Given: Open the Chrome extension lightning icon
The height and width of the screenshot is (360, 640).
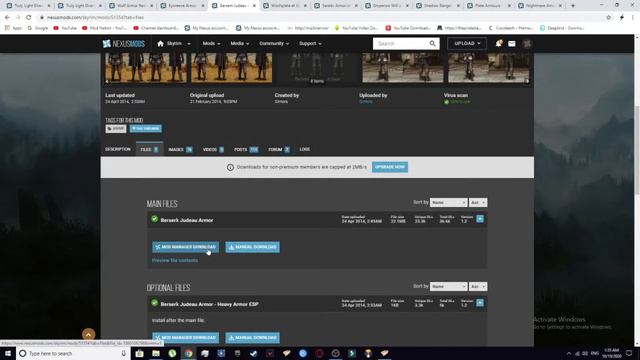Looking at the screenshot, I should point(622,18).
